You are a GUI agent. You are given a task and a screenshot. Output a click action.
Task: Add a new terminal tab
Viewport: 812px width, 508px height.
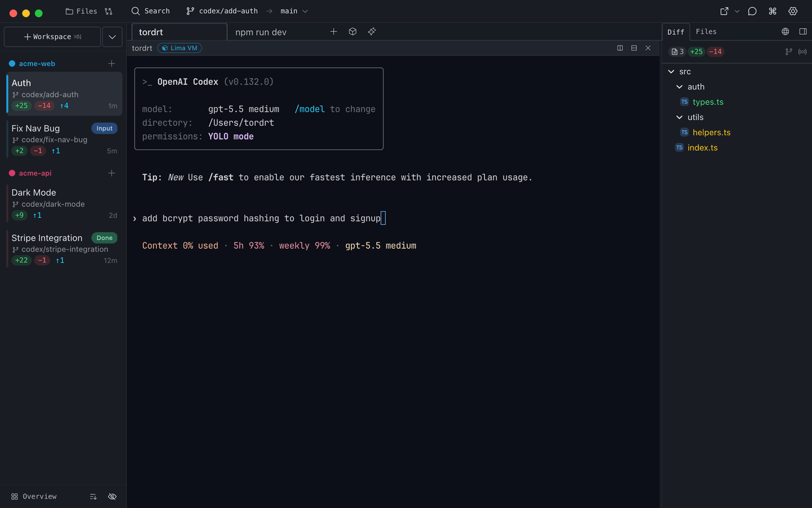point(334,31)
